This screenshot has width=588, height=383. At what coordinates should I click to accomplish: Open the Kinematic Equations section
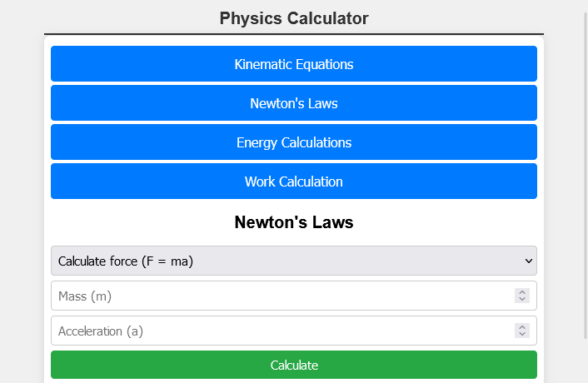point(293,64)
